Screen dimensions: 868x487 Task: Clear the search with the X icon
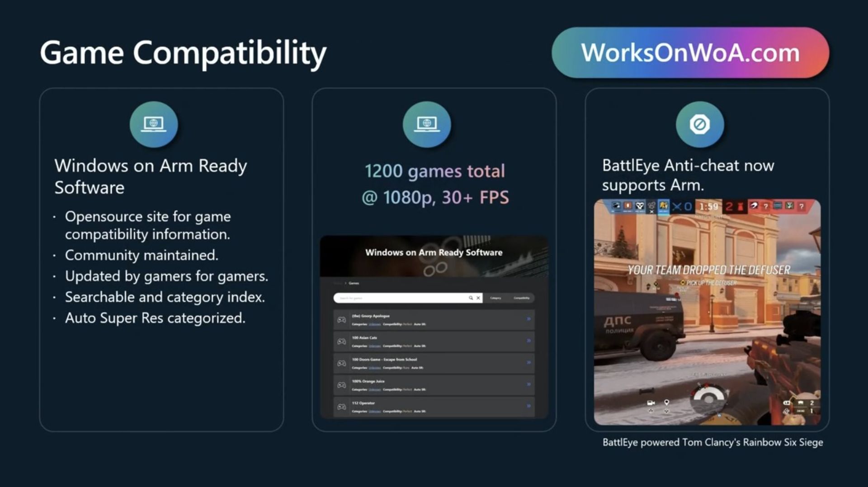(478, 298)
